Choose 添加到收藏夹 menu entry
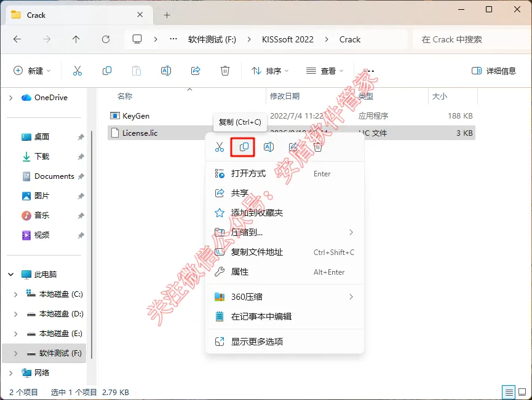Image resolution: width=532 pixels, height=400 pixels. (x=284, y=213)
